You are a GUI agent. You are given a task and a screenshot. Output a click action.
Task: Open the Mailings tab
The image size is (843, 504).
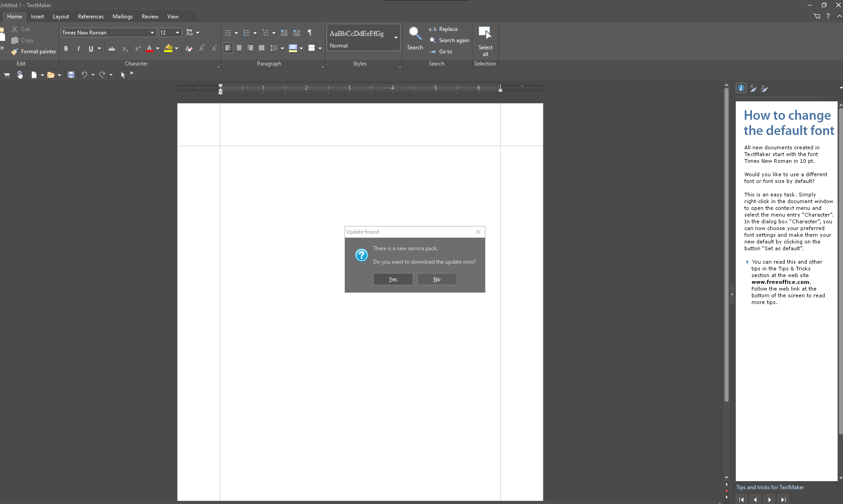[122, 17]
